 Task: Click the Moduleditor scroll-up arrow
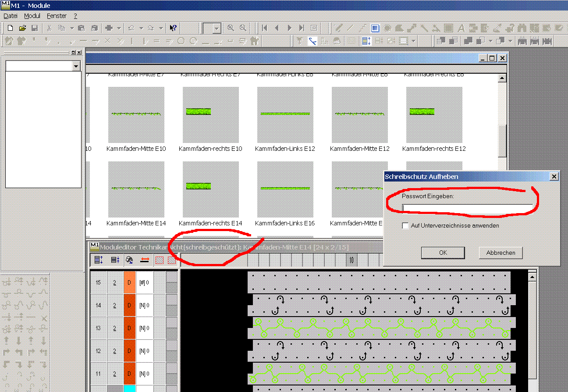[x=532, y=277]
